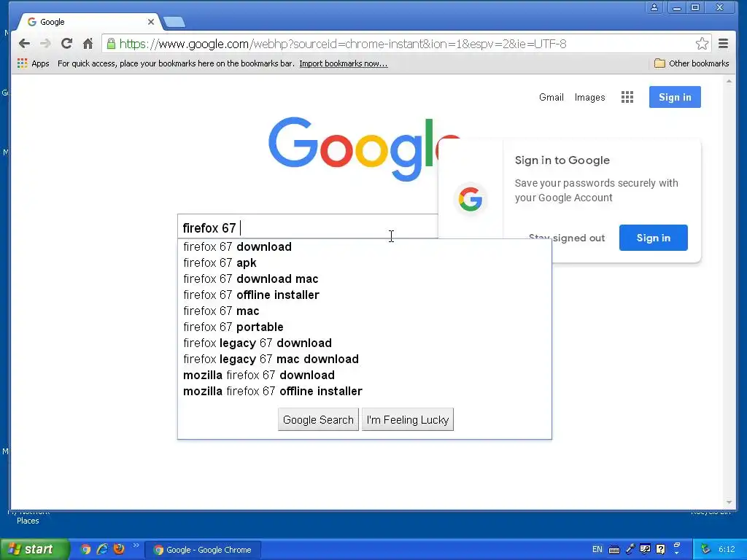Click the I'm Feeling Lucky button

[x=407, y=419]
